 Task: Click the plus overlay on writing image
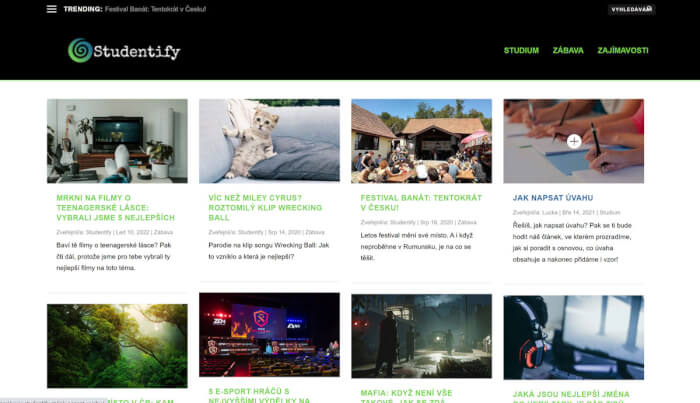point(574,141)
